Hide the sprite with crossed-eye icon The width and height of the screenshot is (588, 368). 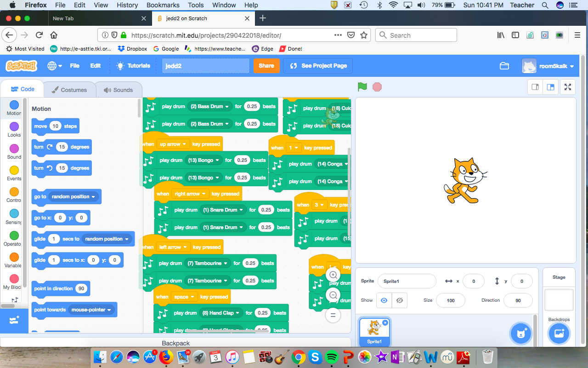pos(400,300)
